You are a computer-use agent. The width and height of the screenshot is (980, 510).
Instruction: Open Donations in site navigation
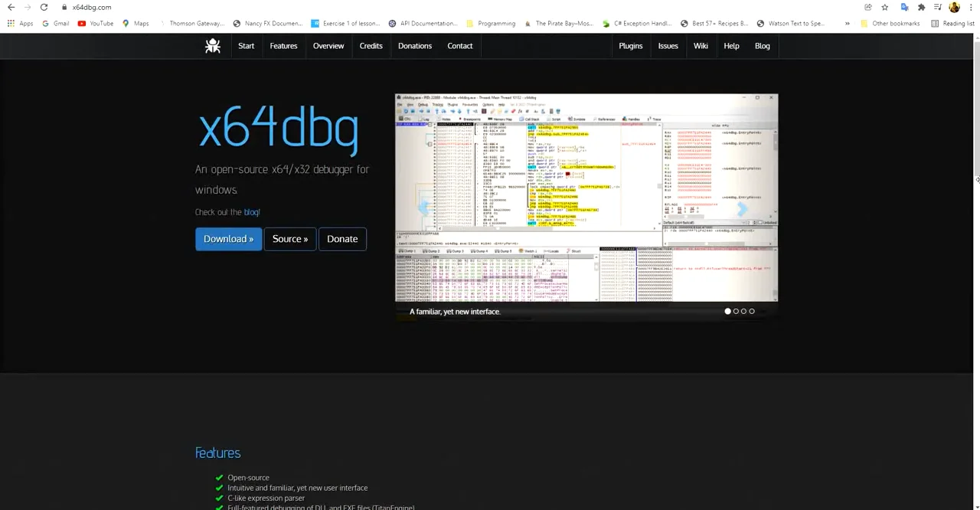pyautogui.click(x=415, y=46)
